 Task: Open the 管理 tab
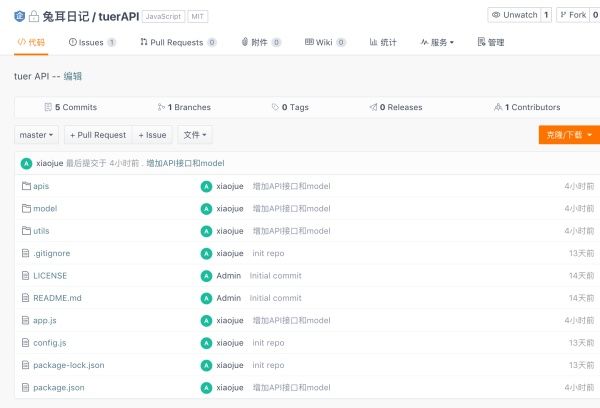click(491, 42)
